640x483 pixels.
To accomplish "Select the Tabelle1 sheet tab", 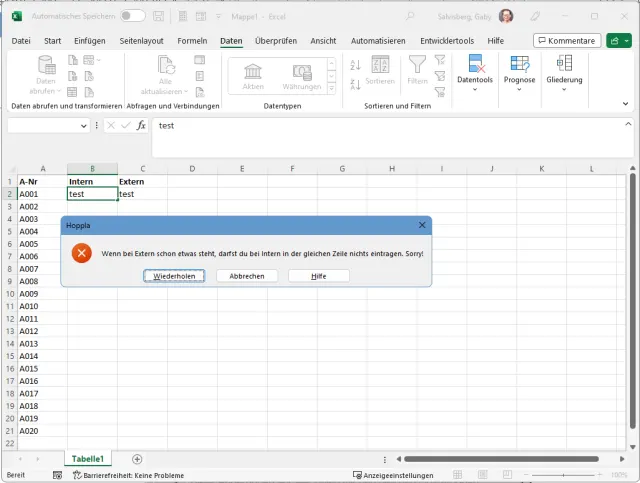I will pyautogui.click(x=90, y=459).
